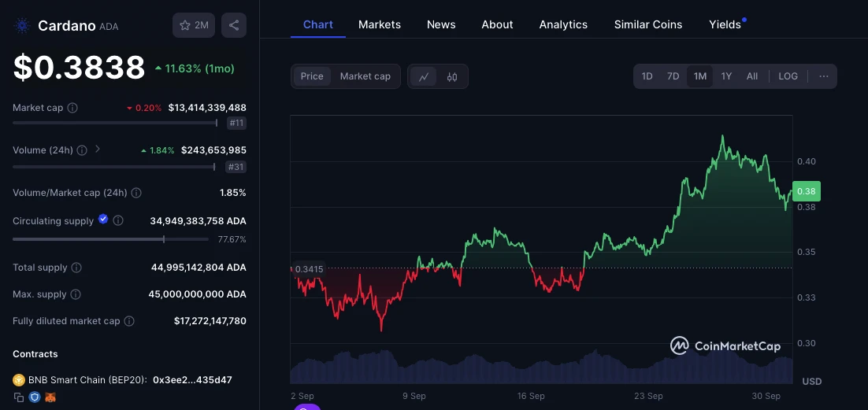Click the verified circulating supply badge

[103, 219]
